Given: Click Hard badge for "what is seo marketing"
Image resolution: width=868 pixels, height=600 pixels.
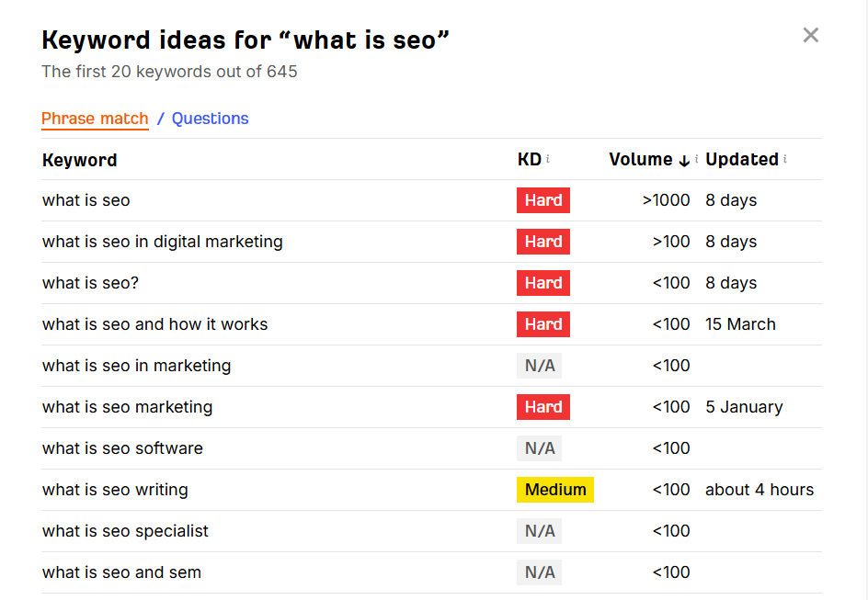Looking at the screenshot, I should point(543,407).
